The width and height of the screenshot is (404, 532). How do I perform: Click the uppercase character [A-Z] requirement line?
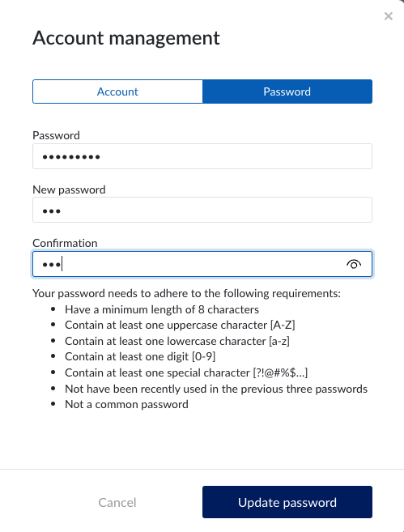click(180, 325)
